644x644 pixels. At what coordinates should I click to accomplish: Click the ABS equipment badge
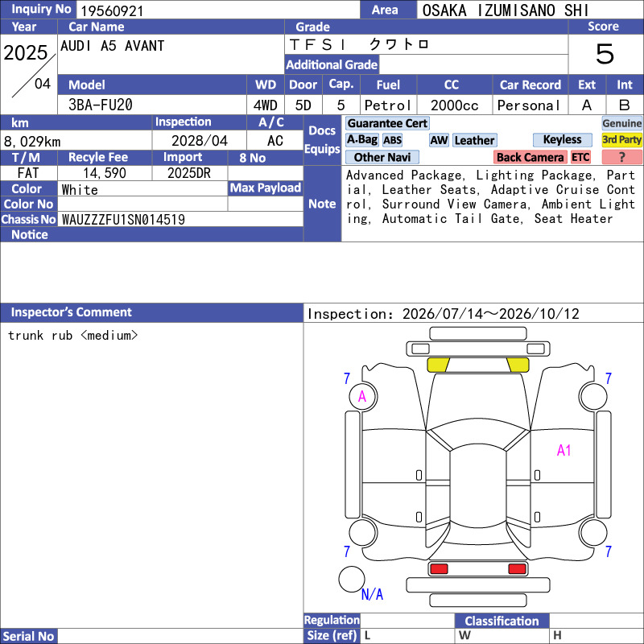click(392, 140)
